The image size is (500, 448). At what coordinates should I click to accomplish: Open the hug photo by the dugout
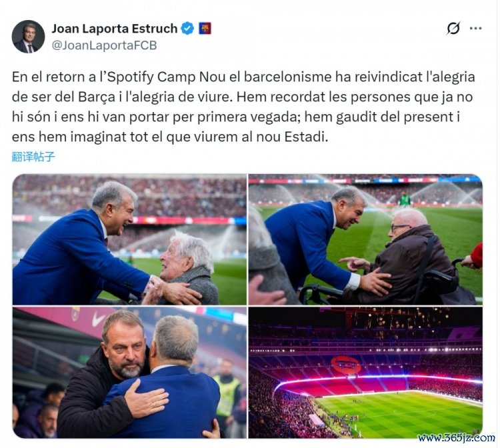click(129, 373)
